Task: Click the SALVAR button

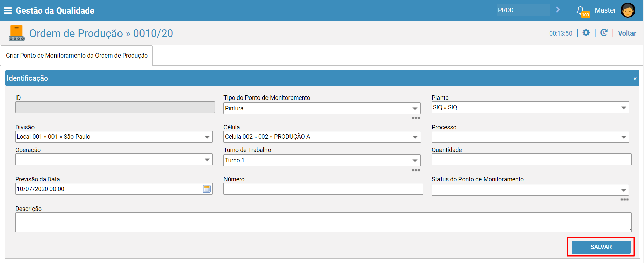Action: coord(601,247)
